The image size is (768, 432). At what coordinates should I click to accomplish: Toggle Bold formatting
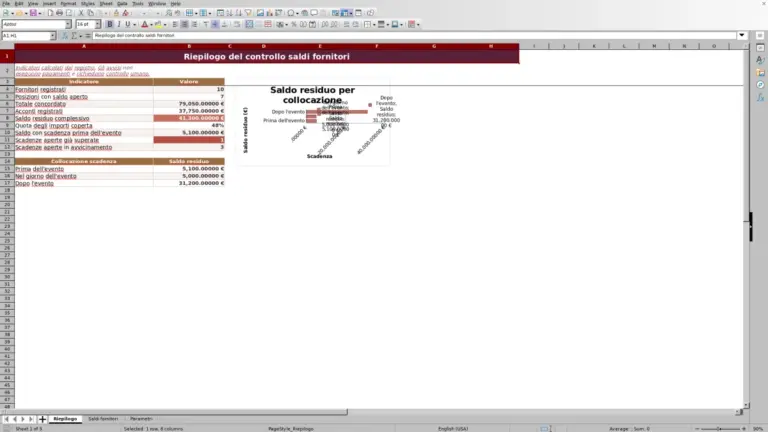[x=110, y=24]
